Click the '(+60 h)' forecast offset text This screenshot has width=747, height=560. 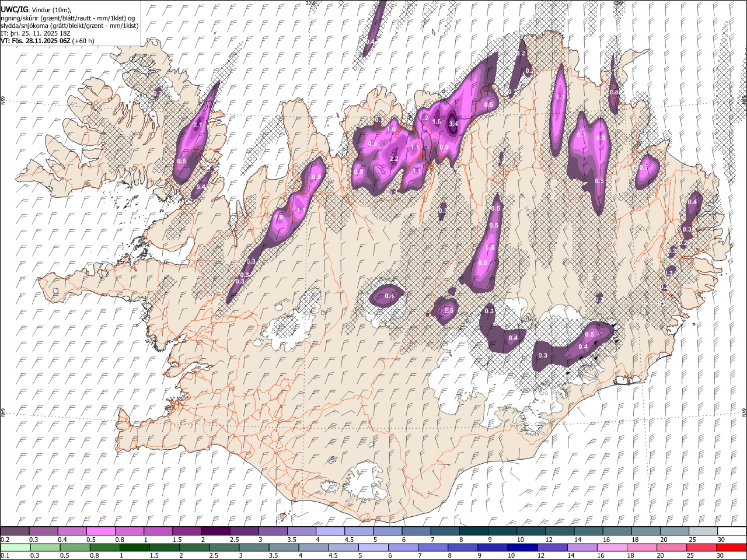(83, 41)
